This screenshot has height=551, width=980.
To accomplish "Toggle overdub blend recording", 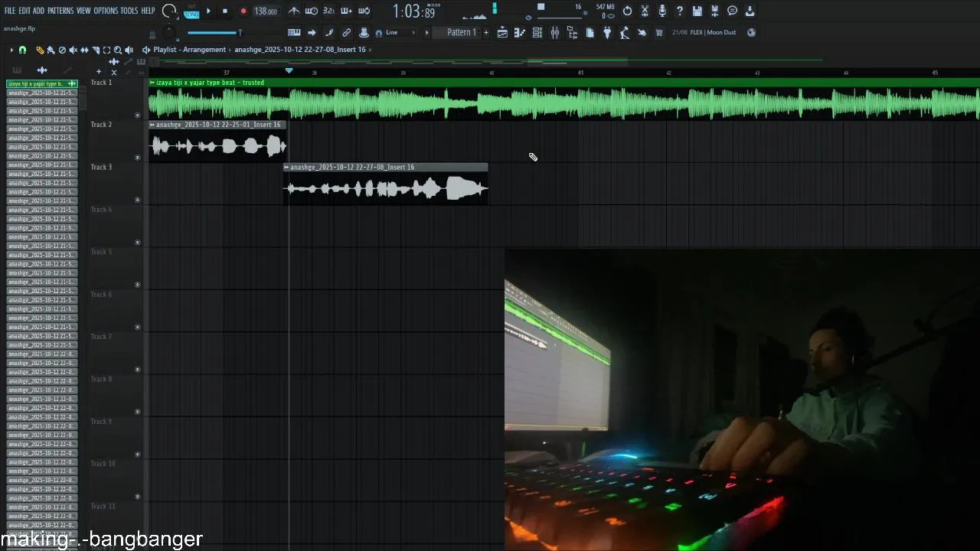I will [346, 11].
